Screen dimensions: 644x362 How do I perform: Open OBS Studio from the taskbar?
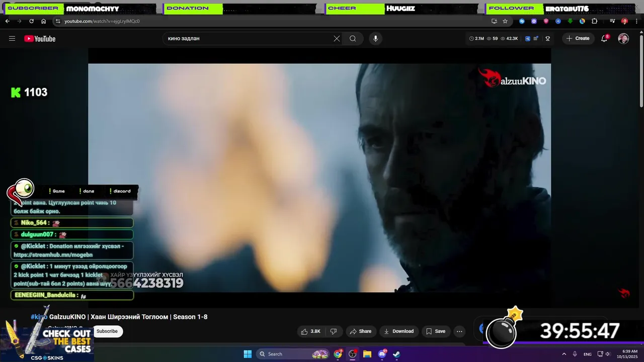[x=353, y=354]
